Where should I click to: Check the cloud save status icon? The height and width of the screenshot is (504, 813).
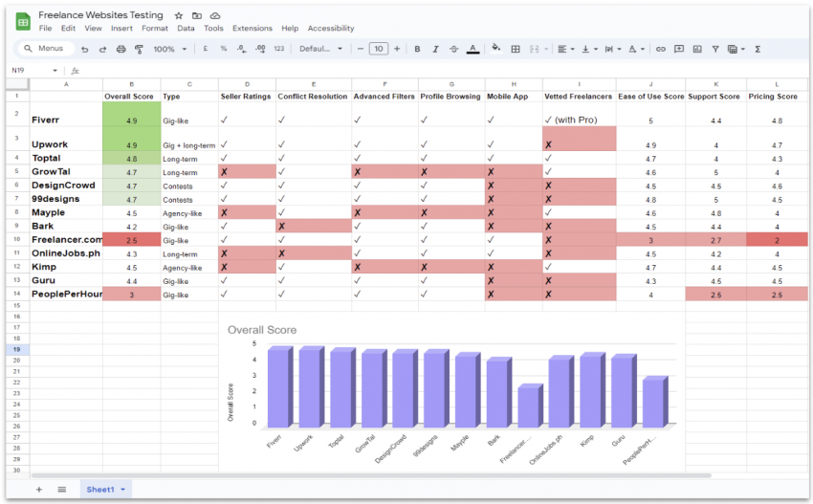point(215,15)
